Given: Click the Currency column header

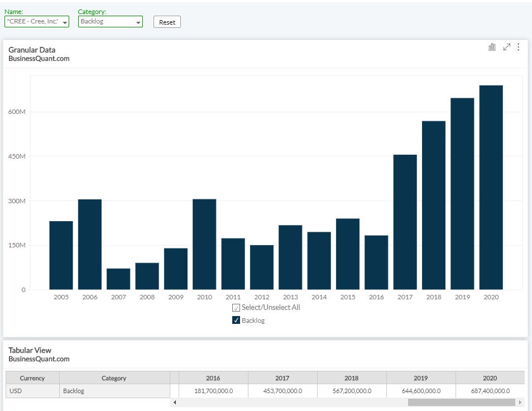Looking at the screenshot, I should click(x=32, y=377).
